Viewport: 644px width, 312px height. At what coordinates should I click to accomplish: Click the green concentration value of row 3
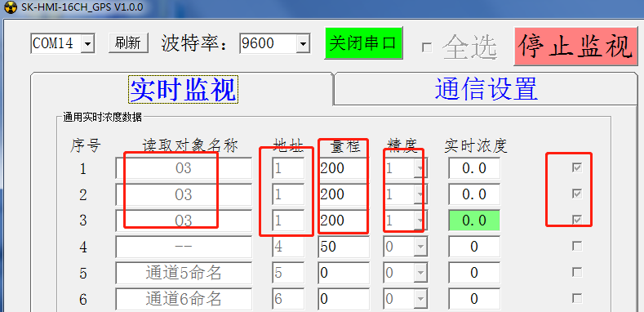click(474, 221)
